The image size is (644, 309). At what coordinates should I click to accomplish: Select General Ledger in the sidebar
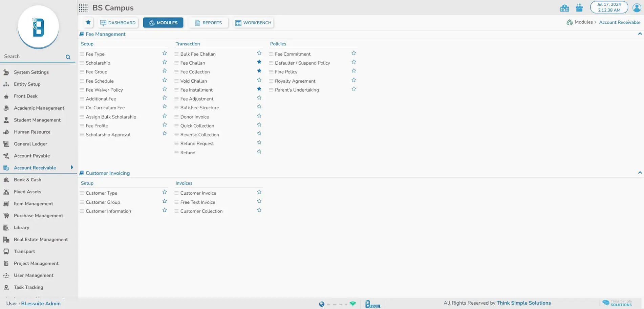[x=30, y=144]
